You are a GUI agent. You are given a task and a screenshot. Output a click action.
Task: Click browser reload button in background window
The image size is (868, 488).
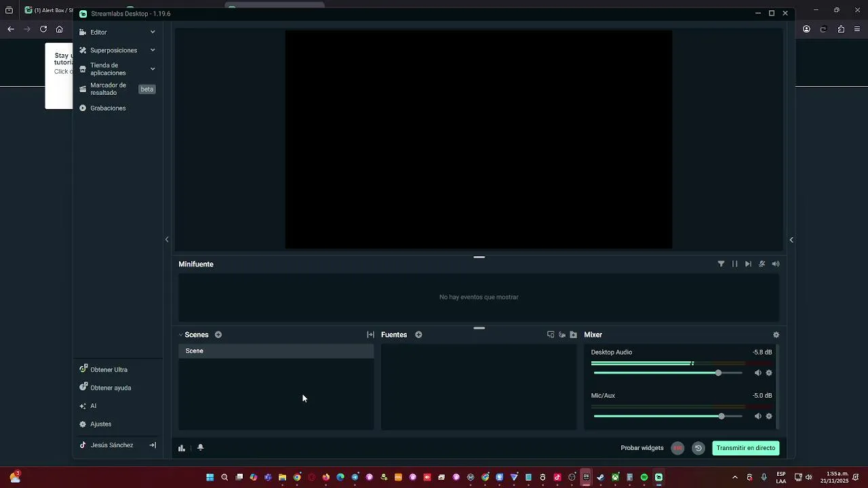(43, 29)
